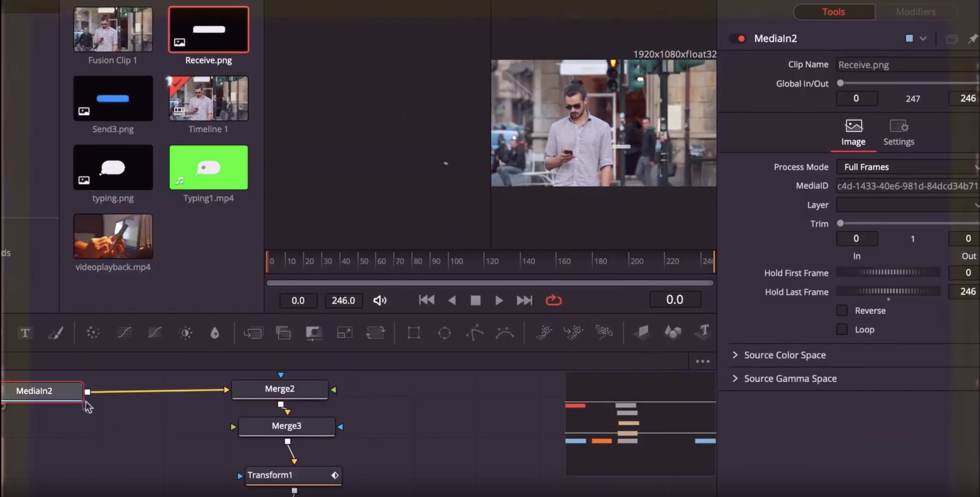Image resolution: width=980 pixels, height=497 pixels.
Task: Add a Merge node from toolbar
Action: point(253,333)
